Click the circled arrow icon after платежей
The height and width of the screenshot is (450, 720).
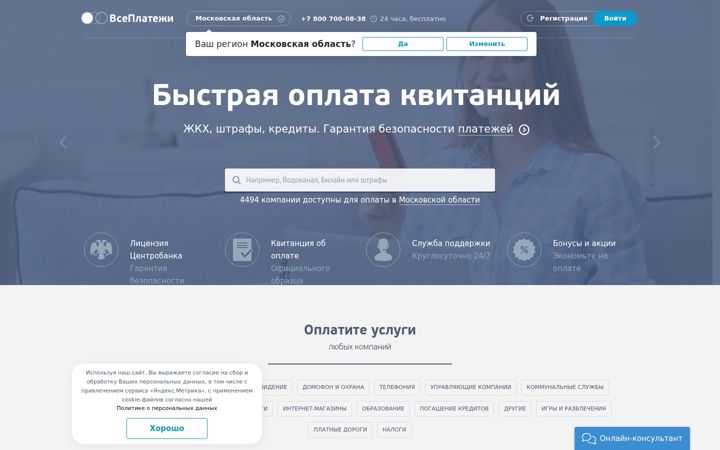tap(524, 130)
